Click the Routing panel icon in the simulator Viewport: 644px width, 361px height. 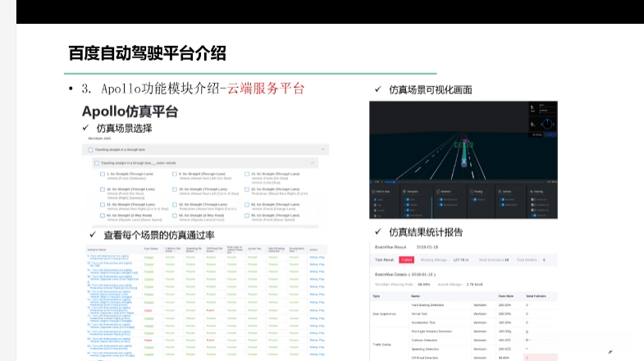[x=472, y=191]
